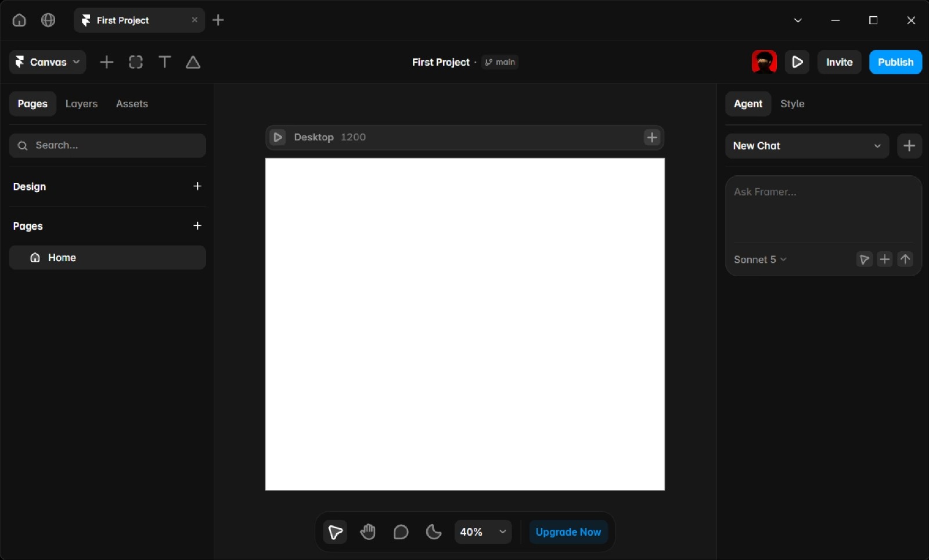Select the Hand pan tool
The height and width of the screenshot is (560, 929).
368,532
